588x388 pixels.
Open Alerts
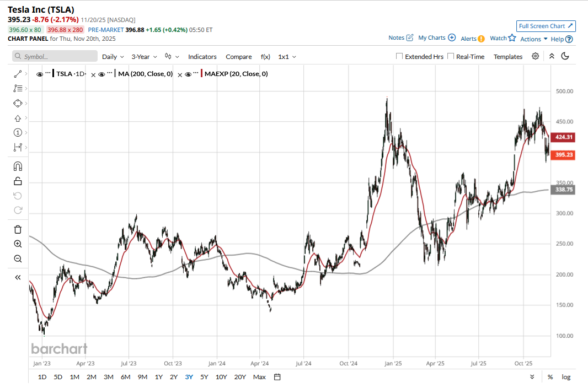pos(473,39)
